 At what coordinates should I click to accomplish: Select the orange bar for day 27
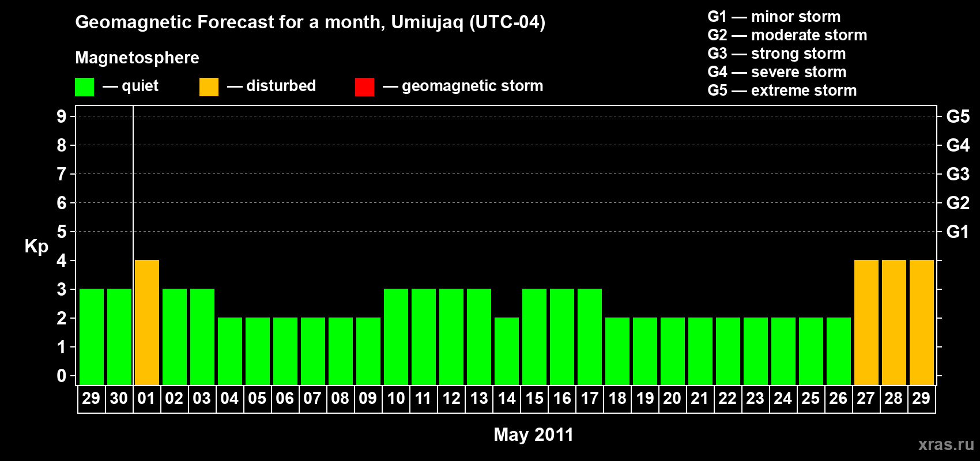click(866, 323)
